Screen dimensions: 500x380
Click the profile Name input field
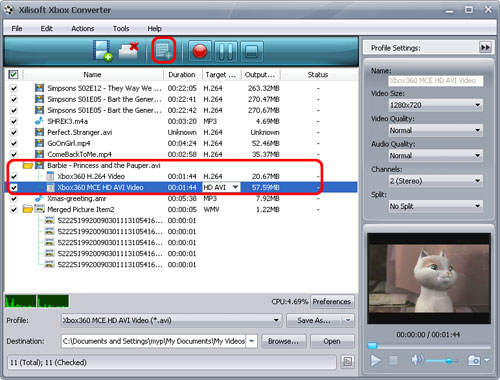pyautogui.click(x=435, y=80)
